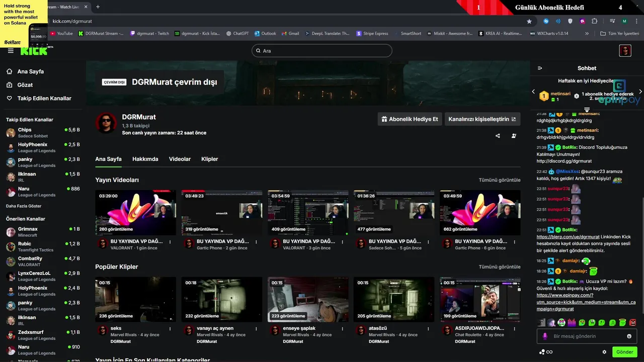Screen dimensions: 644x362
Task: Open chat settings gear icon
Action: [x=604, y=352]
